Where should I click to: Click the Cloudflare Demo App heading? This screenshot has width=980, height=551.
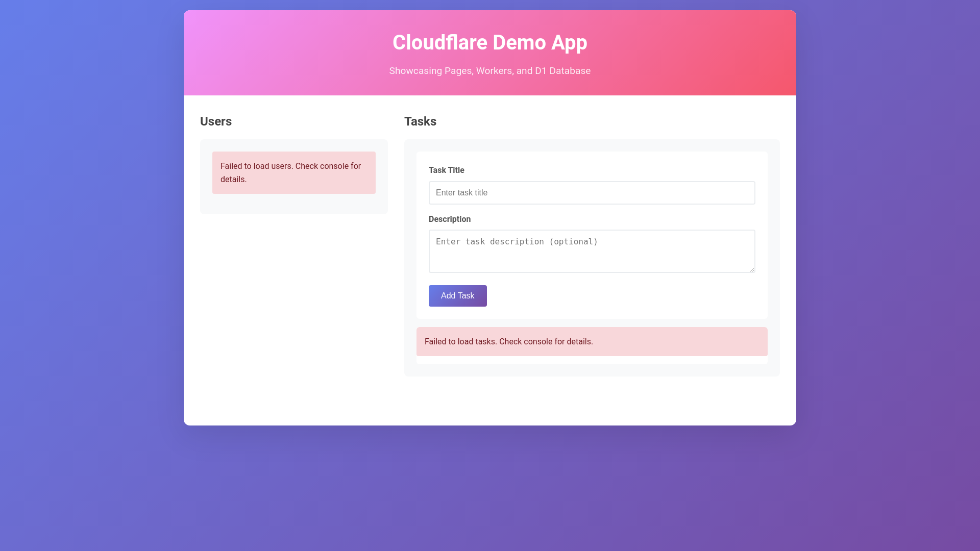pos(490,42)
